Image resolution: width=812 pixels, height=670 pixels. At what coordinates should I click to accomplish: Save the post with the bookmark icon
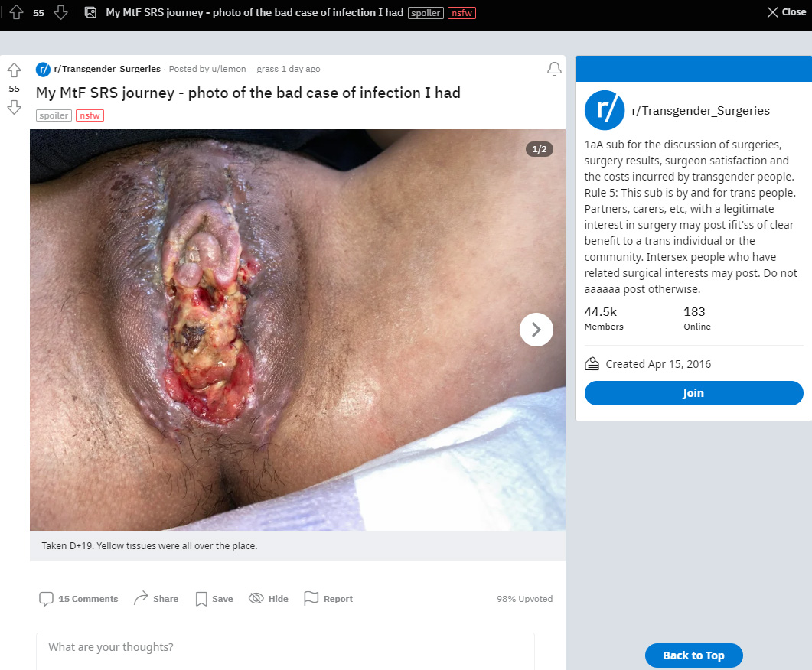click(214, 599)
